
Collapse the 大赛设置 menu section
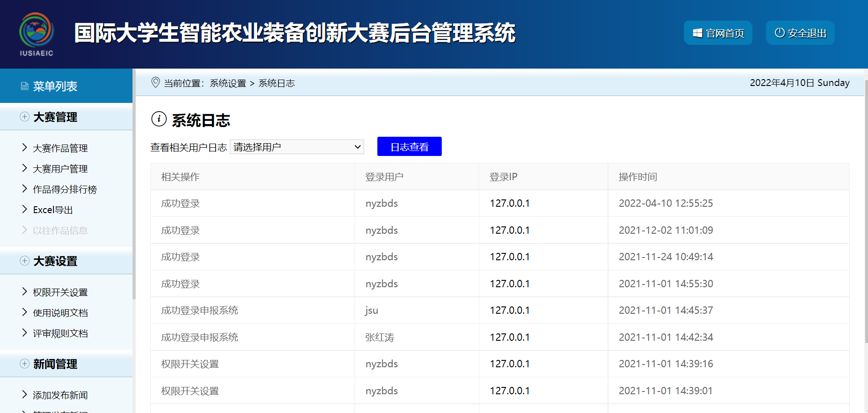(x=55, y=261)
